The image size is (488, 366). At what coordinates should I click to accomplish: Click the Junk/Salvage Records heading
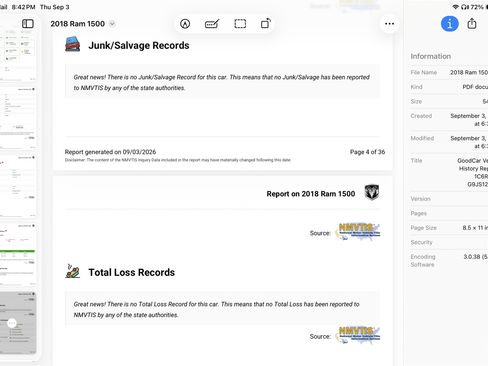(x=139, y=45)
